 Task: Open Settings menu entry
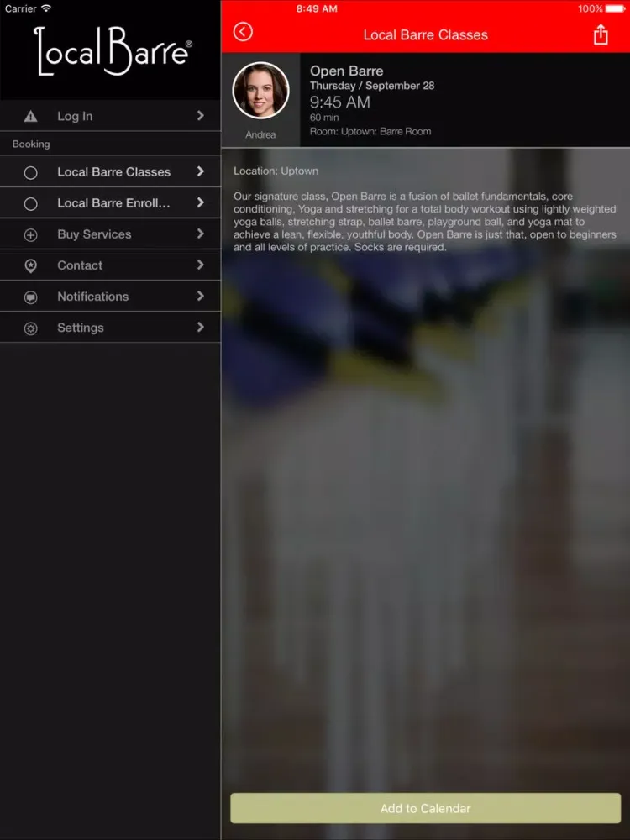tap(110, 327)
